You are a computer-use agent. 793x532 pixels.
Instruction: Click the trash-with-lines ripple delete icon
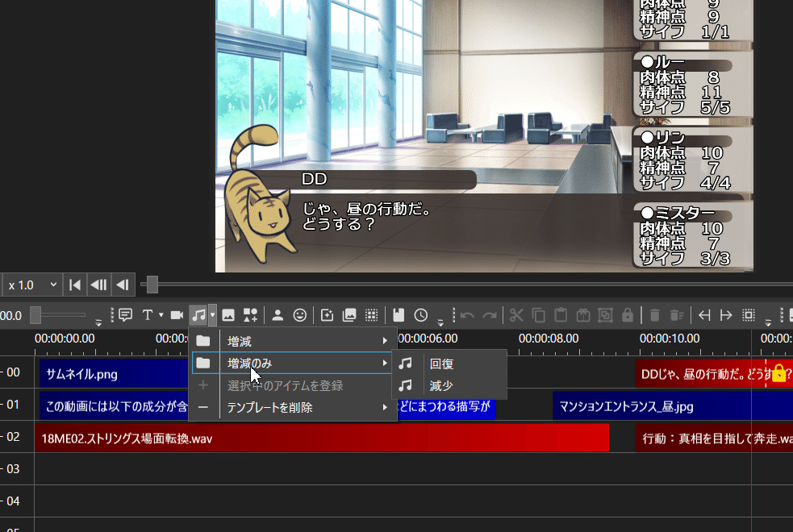point(677,315)
